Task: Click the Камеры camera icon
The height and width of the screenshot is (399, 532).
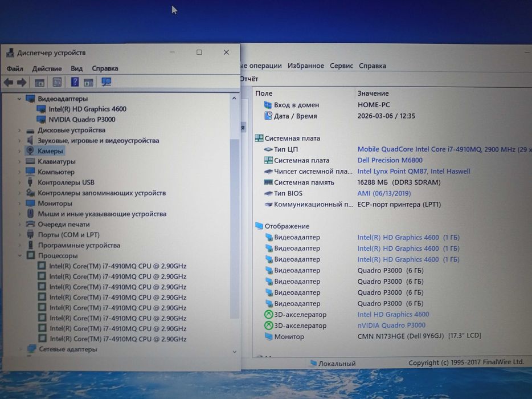Action: (x=30, y=150)
